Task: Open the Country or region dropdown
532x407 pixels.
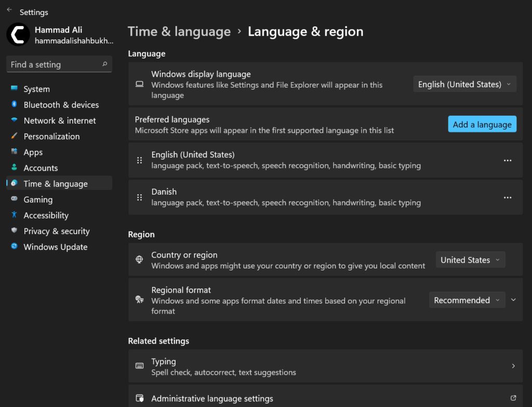Action: tap(470, 260)
